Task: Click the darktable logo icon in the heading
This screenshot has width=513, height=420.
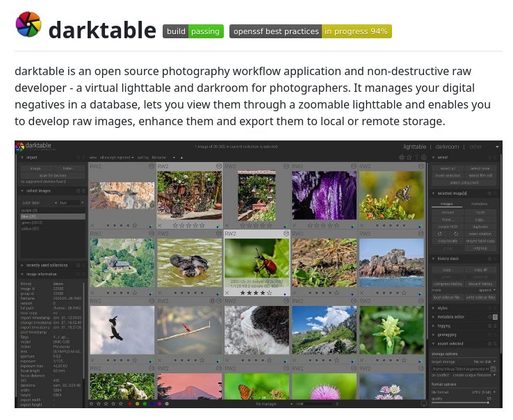Action: 28,26
